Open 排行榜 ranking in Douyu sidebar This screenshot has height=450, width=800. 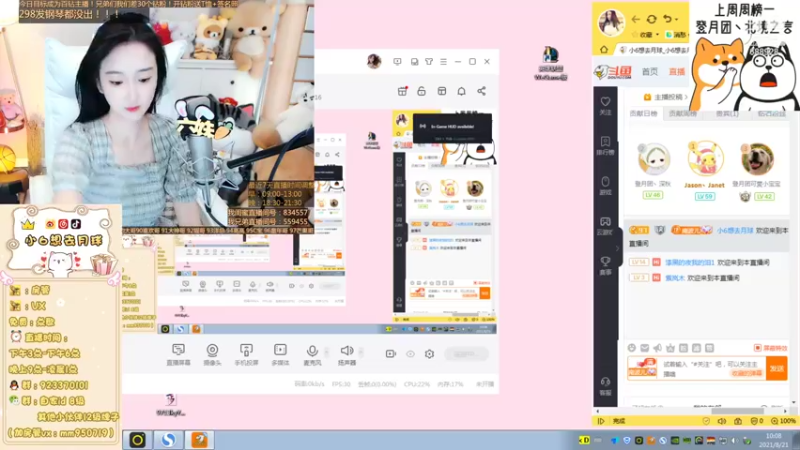tap(605, 145)
